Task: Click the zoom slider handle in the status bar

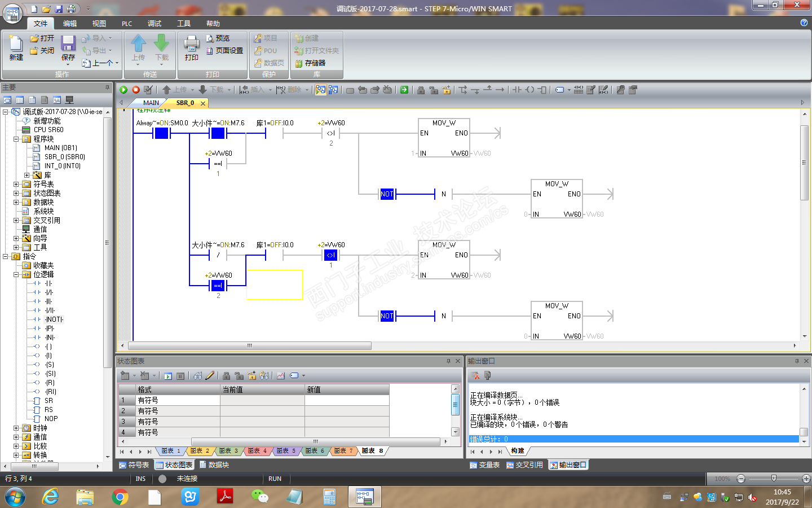Action: (x=774, y=479)
